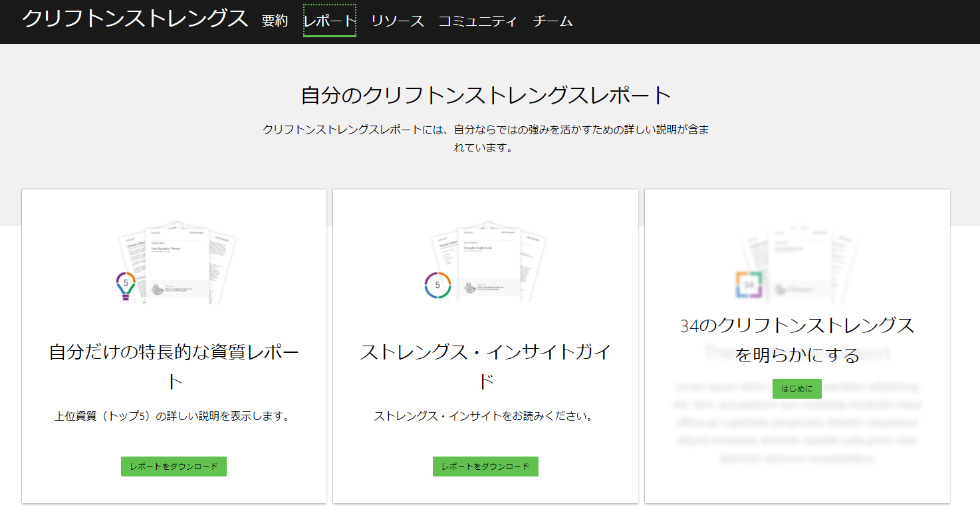Download the ストレングス・インサイトガイド report
980x519 pixels.
(x=485, y=467)
